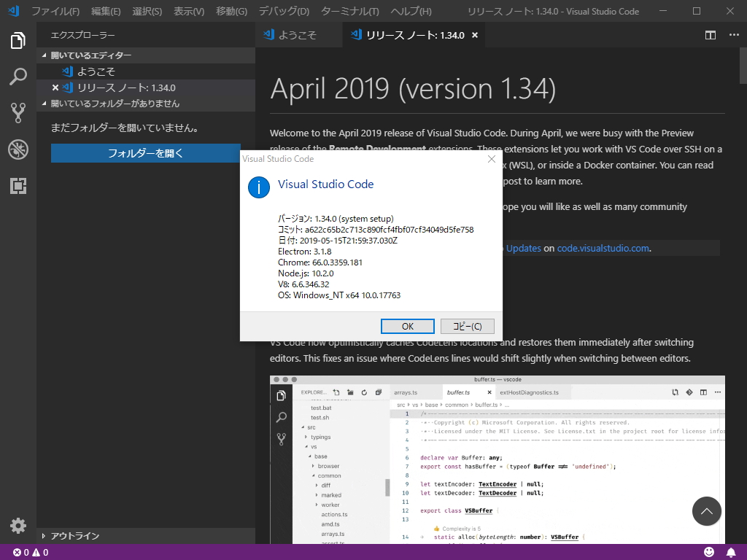
Task: Click the smiley feedback icon in status bar
Action: tap(708, 553)
